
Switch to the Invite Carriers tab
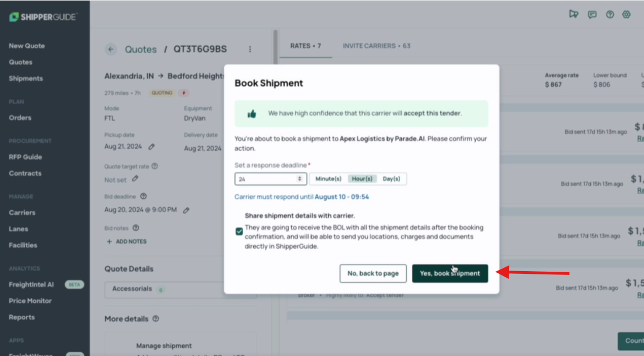376,46
